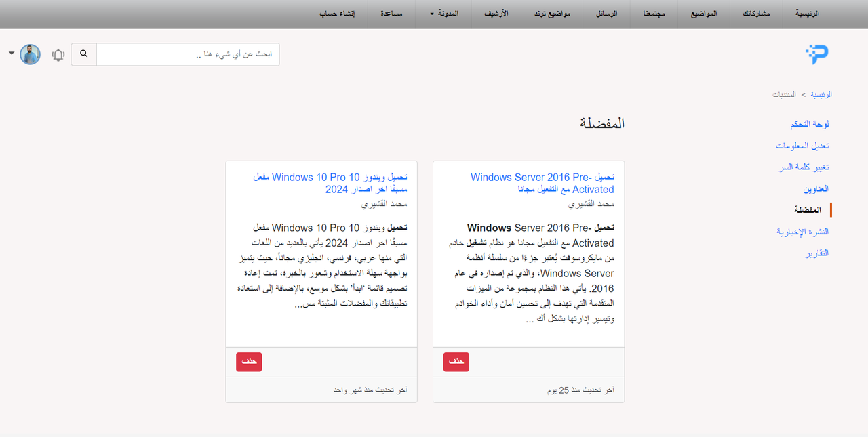Viewport: 868px width, 437px height.
Task: Open the user avatar profile picture
Action: tap(30, 54)
